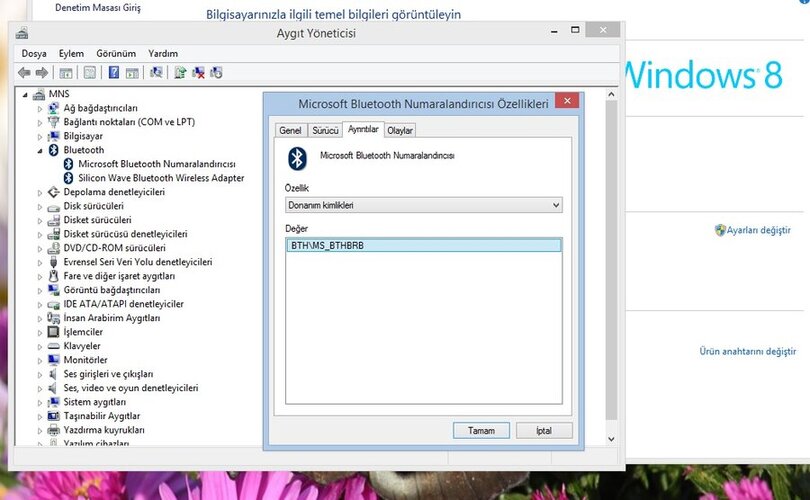Open the Yardım menu

(x=163, y=53)
